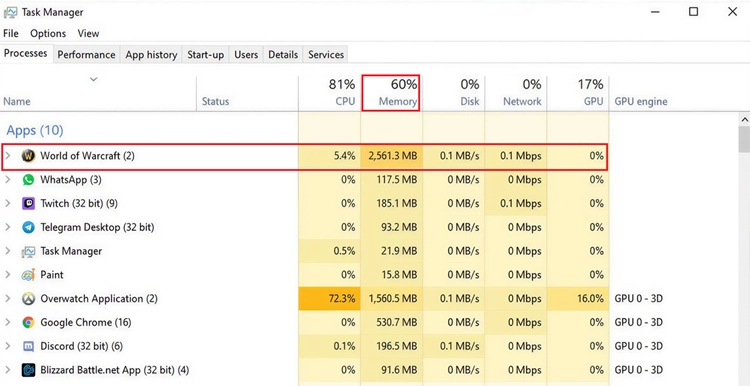
Task: Click Discord's 0.1 MB/s disk cell
Action: pos(453,346)
